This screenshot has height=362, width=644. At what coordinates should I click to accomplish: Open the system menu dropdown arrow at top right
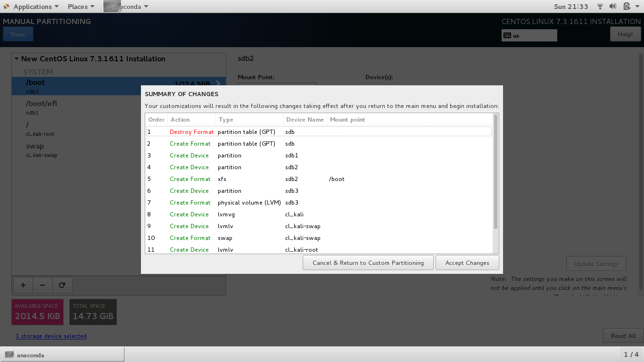(x=637, y=7)
